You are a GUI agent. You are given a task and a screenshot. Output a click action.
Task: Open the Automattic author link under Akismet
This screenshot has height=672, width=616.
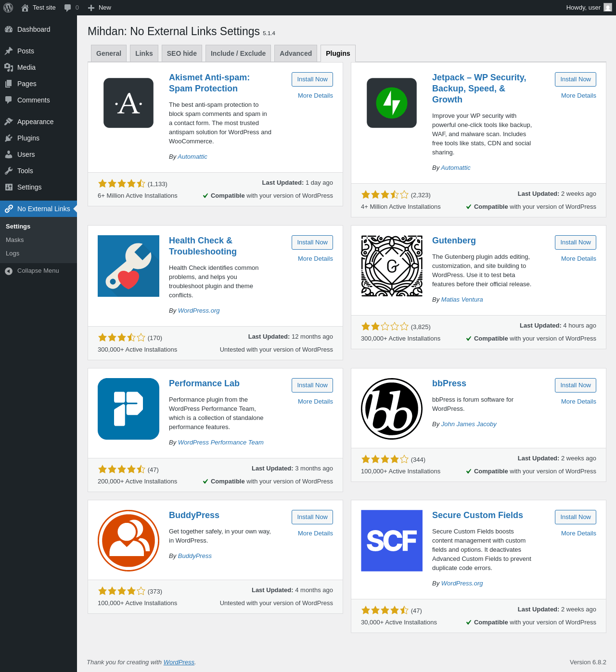point(192,157)
